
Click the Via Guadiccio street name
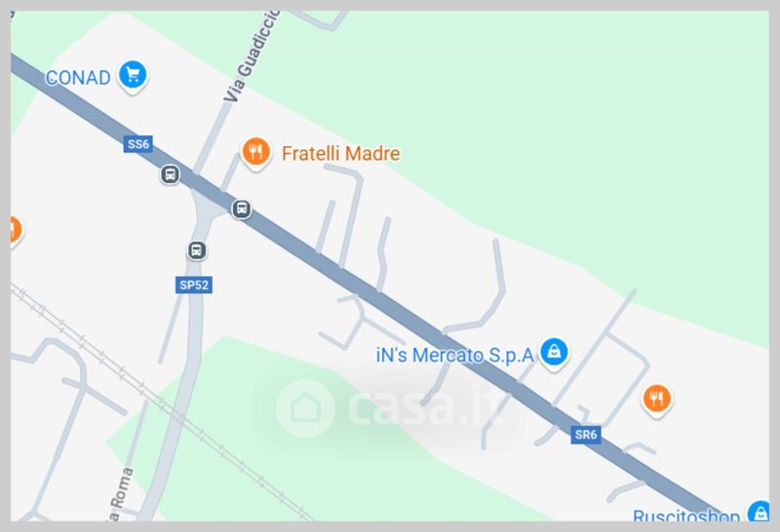tap(253, 57)
